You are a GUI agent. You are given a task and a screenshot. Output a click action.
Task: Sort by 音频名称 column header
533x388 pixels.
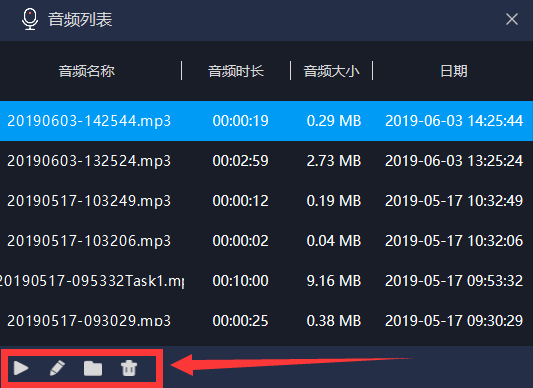[87, 71]
